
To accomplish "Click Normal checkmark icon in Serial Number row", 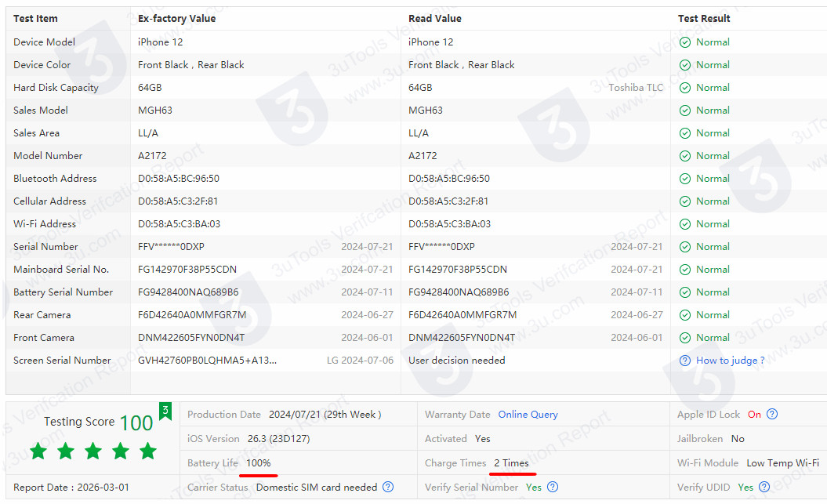I will pos(685,247).
